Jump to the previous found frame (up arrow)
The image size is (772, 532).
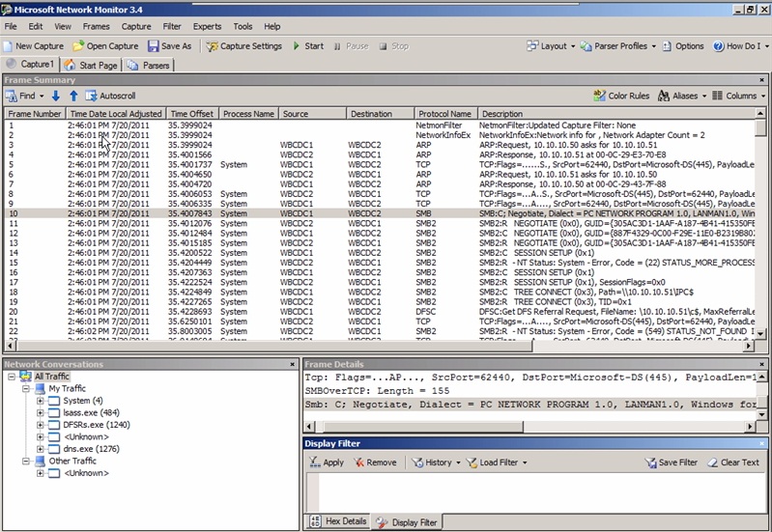pos(72,96)
